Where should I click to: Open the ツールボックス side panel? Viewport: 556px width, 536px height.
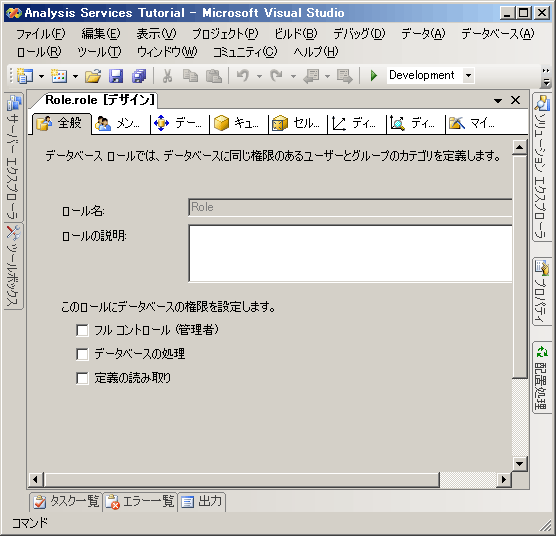click(x=13, y=266)
